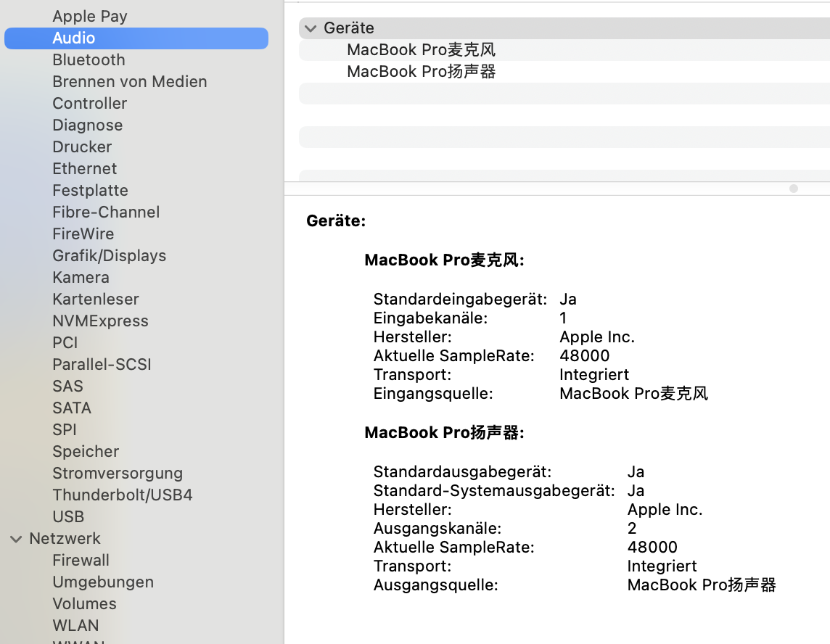
Task: Open Grafik/Displays in the sidebar
Action: [110, 255]
